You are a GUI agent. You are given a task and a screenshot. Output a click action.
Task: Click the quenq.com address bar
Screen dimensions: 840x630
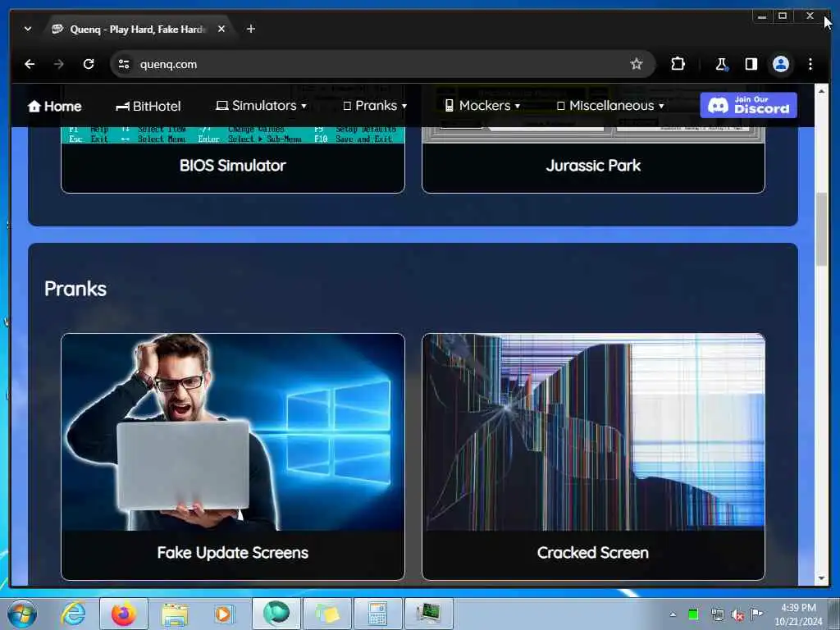[382, 64]
